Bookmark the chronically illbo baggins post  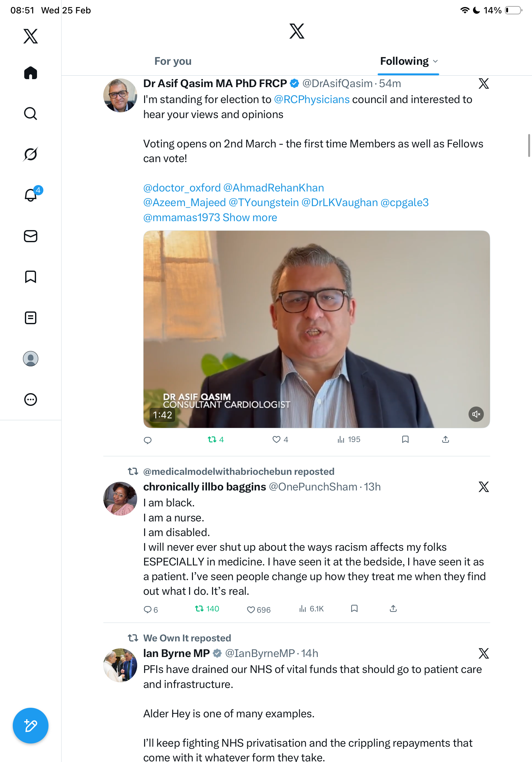(x=354, y=609)
